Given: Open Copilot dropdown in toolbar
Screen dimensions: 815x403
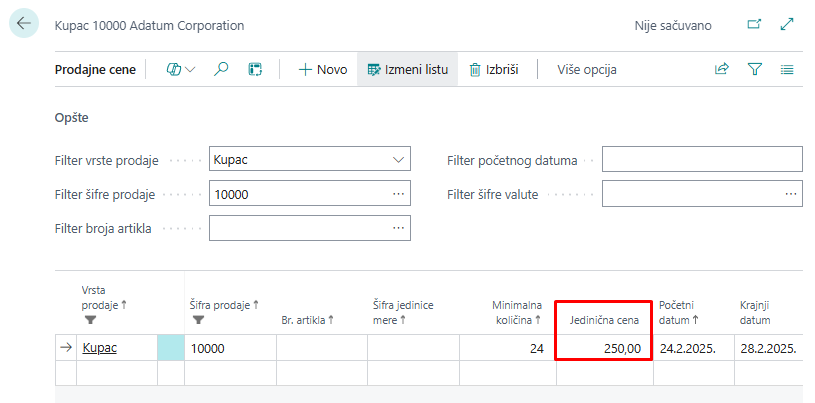Looking at the screenshot, I should tap(181, 69).
